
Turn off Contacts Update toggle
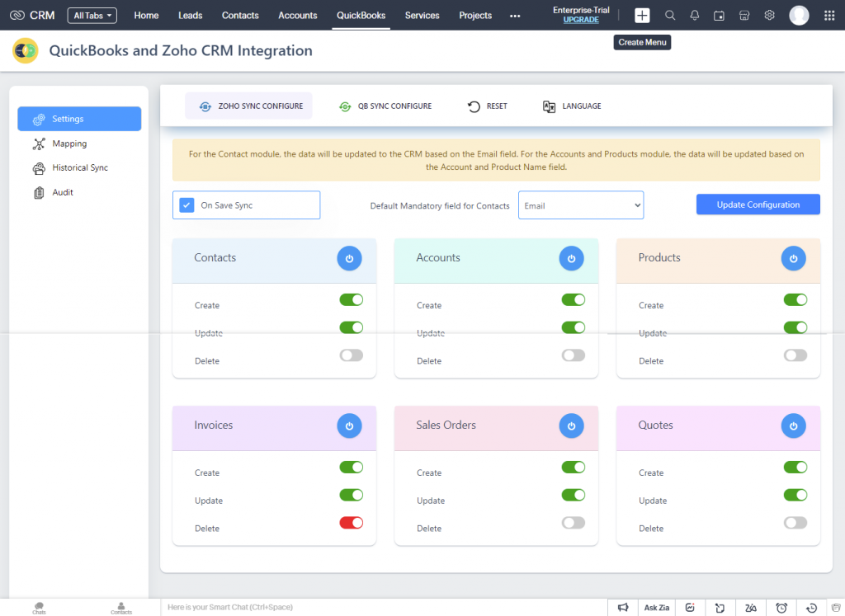(x=352, y=327)
